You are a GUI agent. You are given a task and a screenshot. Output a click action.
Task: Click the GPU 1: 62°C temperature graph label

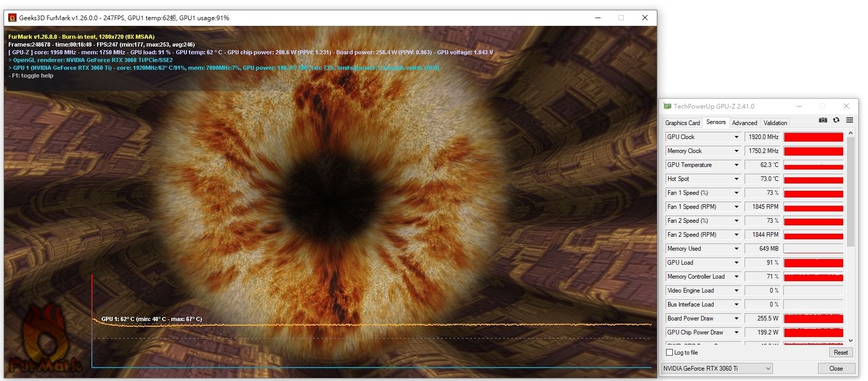tap(152, 319)
